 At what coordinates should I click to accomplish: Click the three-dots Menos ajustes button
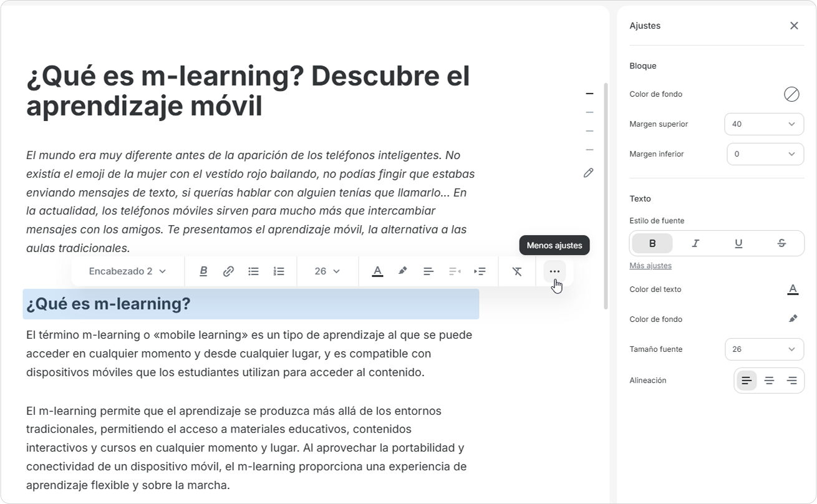[x=554, y=271]
